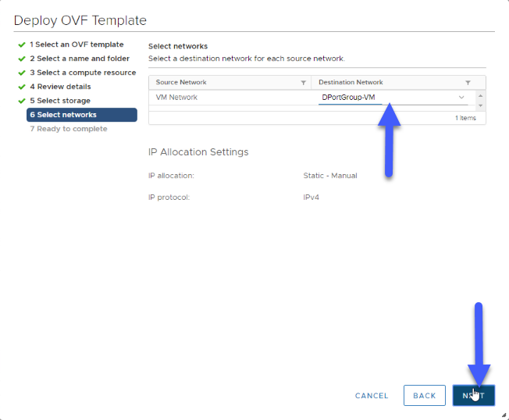Expand the DPortGroup-VM destination chevron
The image size is (509, 420).
coord(461,97)
